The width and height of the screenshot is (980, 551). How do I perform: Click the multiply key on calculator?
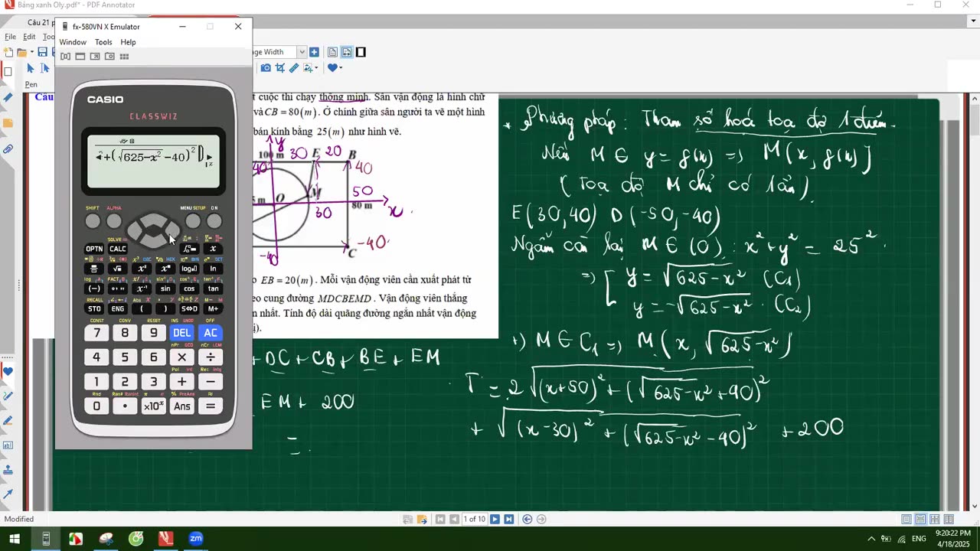[182, 357]
